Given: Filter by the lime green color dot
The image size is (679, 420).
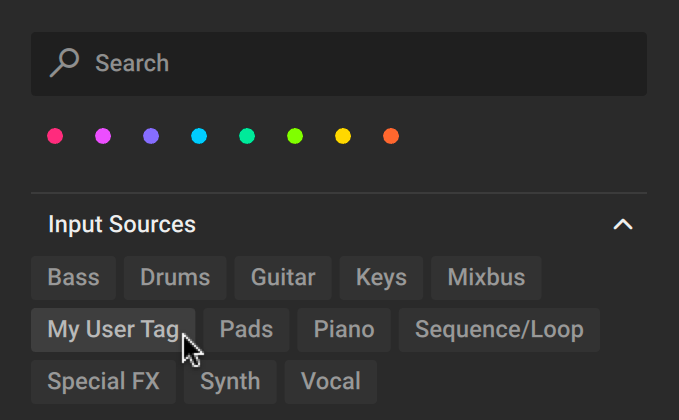Looking at the screenshot, I should click(x=295, y=136).
